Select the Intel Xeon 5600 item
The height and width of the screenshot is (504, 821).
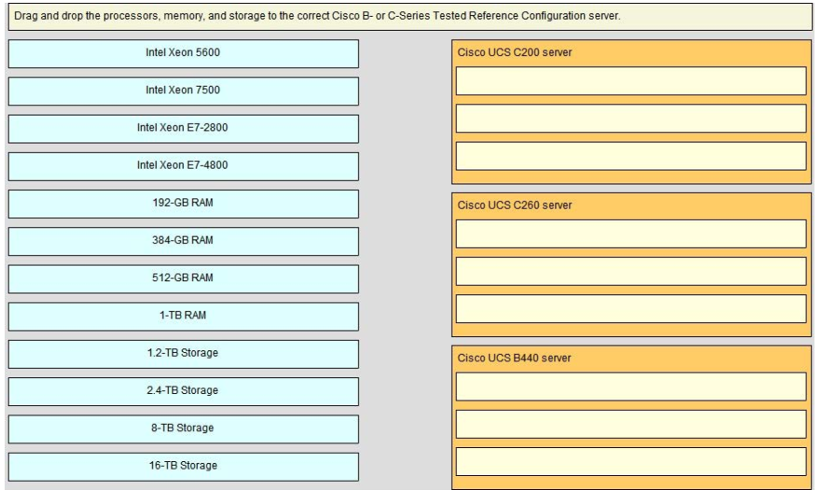click(x=184, y=53)
